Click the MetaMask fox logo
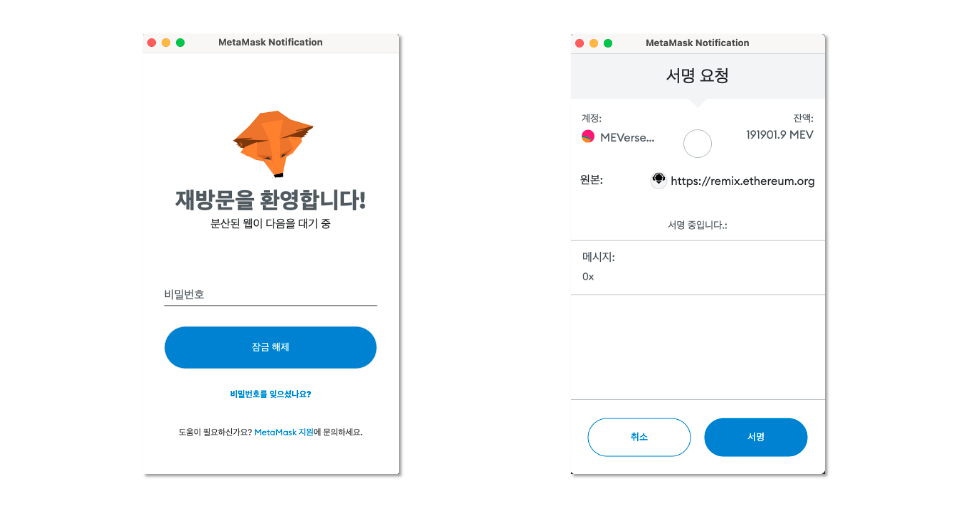The image size is (958, 522). pos(272,144)
